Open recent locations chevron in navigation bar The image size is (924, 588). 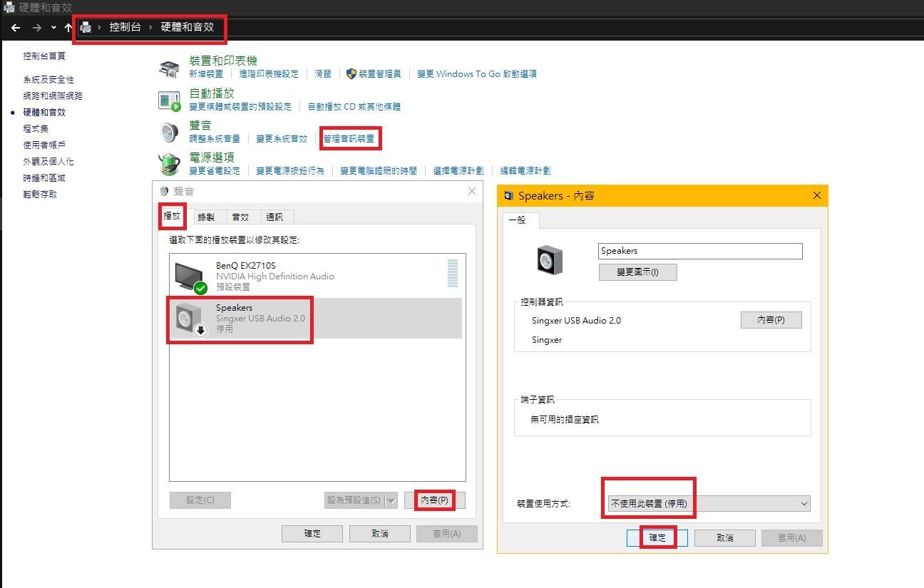pyautogui.click(x=53, y=28)
